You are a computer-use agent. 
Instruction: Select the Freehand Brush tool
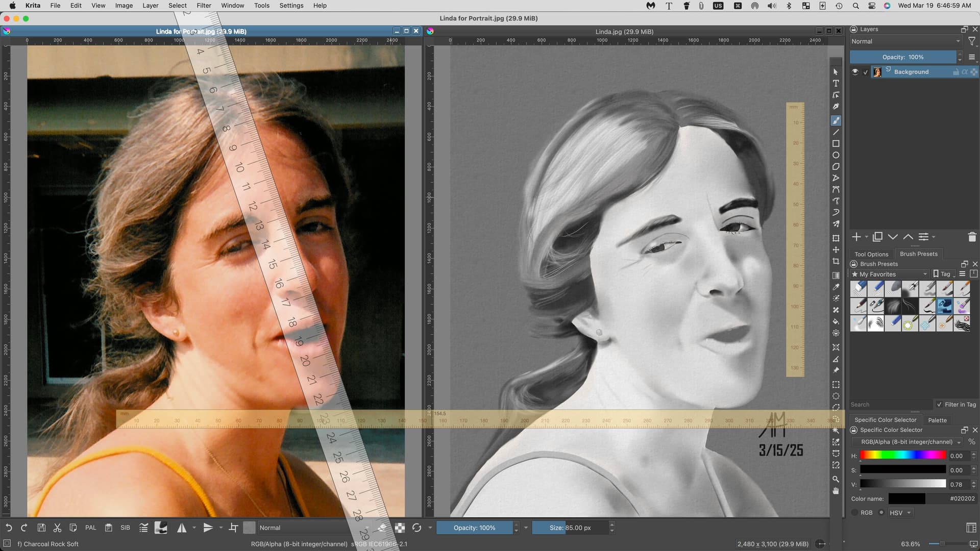836,121
